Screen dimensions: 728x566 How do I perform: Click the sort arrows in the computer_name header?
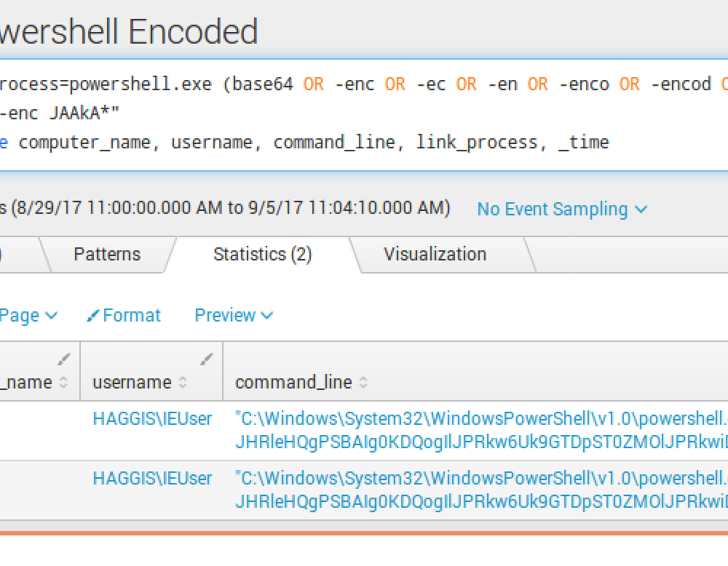point(63,383)
